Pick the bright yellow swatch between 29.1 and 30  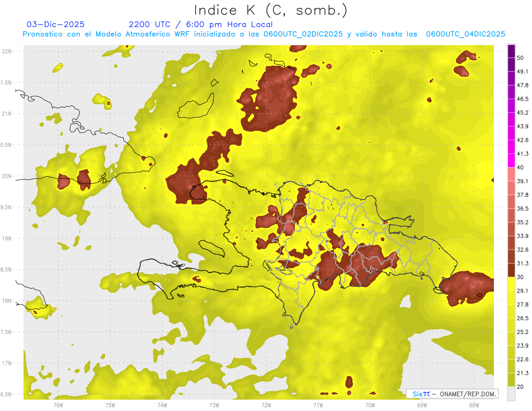pyautogui.click(x=512, y=284)
